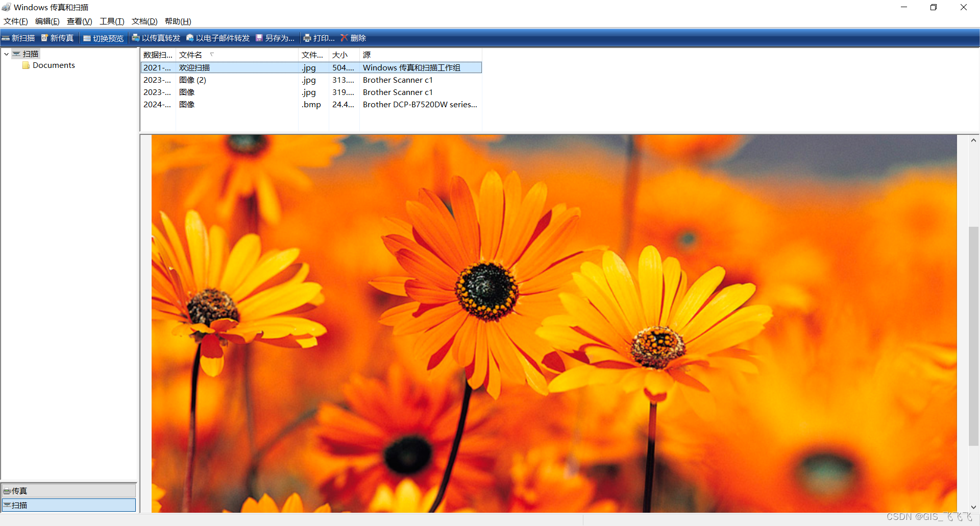The image size is (980, 526).
Task: Delete the selected scan (删除)
Action: (353, 38)
